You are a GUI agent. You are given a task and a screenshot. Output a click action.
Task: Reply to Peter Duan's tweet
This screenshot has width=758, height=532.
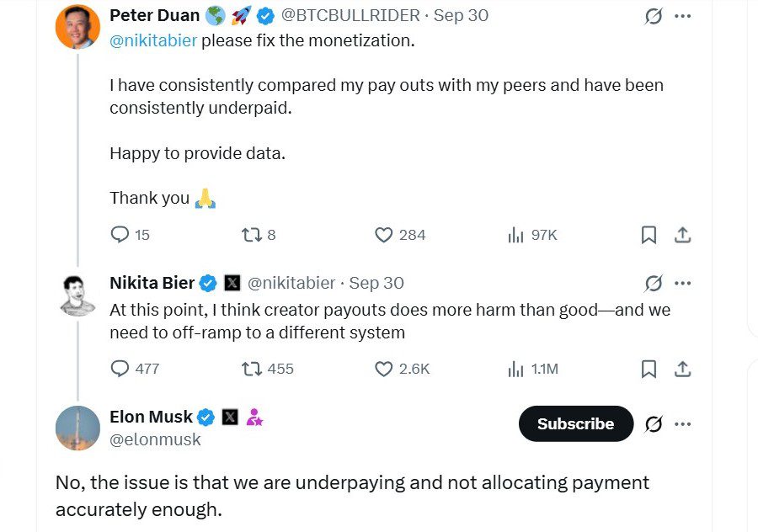(120, 235)
